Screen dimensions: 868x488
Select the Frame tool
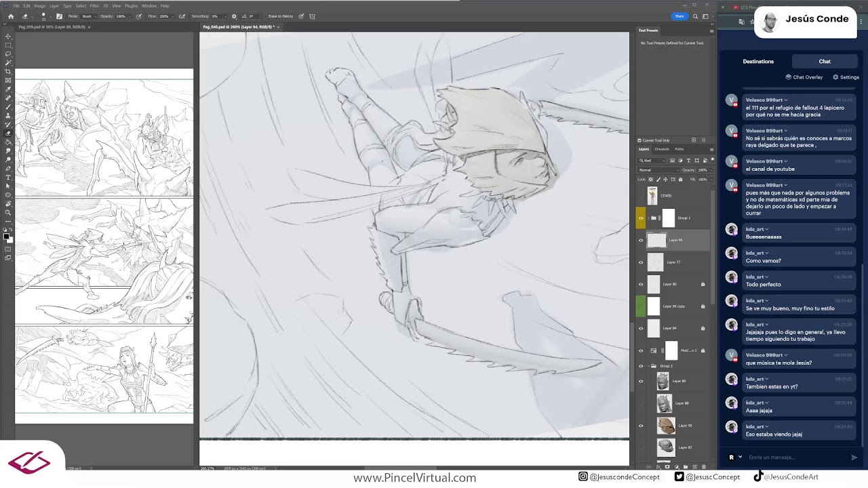[8, 81]
